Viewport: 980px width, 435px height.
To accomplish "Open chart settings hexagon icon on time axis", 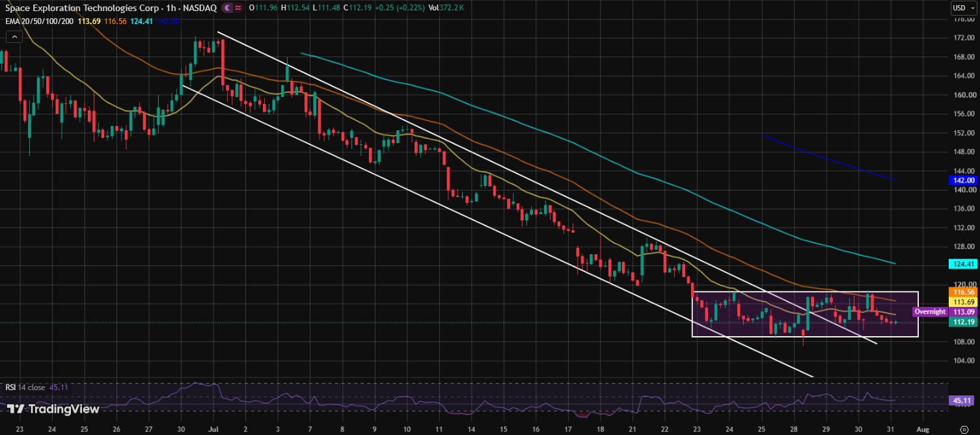I will pos(964,430).
